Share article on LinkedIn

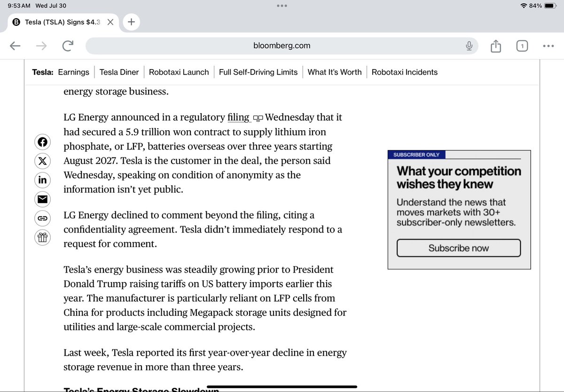coord(42,180)
